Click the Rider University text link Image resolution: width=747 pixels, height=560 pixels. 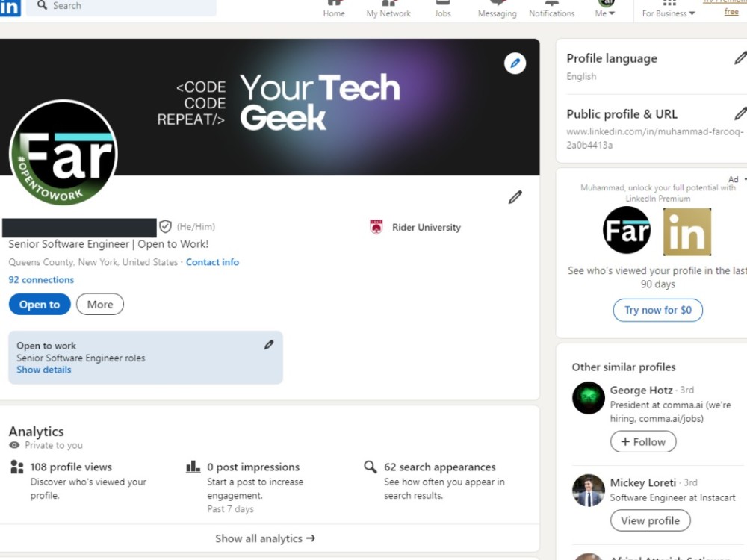pyautogui.click(x=427, y=227)
